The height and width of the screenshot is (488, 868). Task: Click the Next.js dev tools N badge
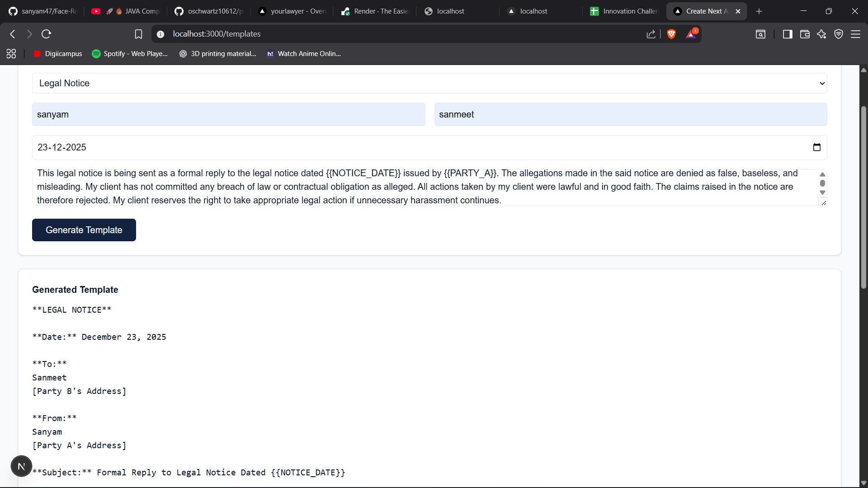pyautogui.click(x=21, y=466)
